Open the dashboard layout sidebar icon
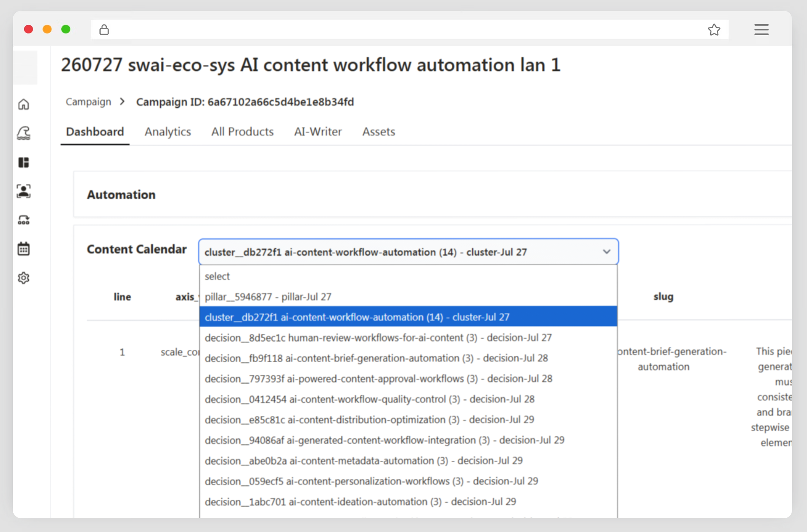 tap(24, 162)
